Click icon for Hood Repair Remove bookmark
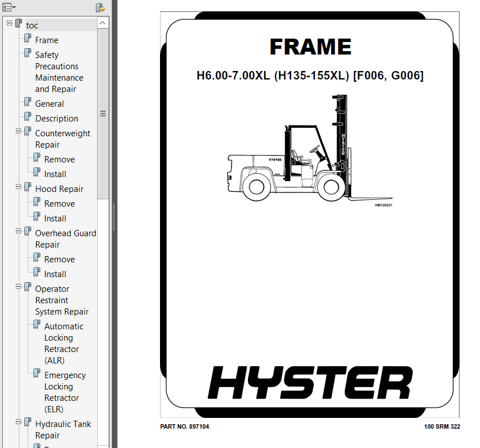480x448 pixels. [37, 202]
